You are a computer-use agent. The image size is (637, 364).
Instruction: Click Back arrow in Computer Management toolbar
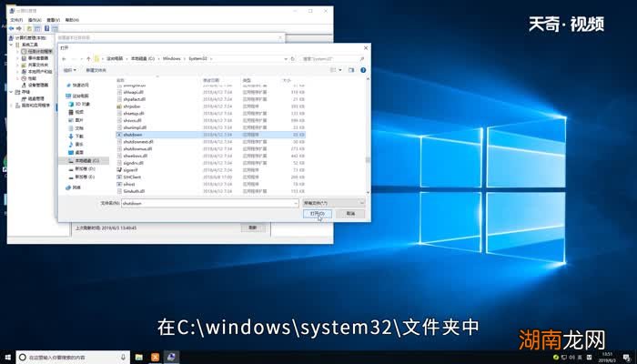click(x=11, y=28)
